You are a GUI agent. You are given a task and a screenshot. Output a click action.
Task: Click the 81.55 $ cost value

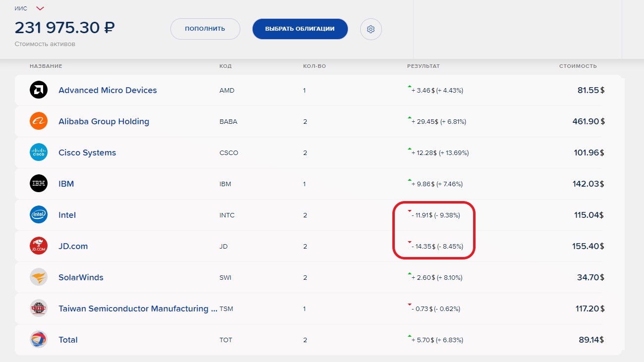591,91
